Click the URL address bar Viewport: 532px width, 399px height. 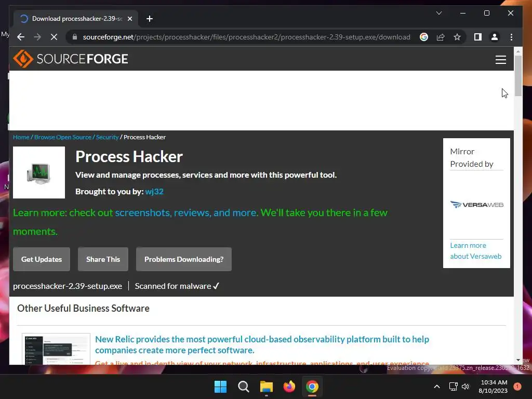pyautogui.click(x=246, y=37)
